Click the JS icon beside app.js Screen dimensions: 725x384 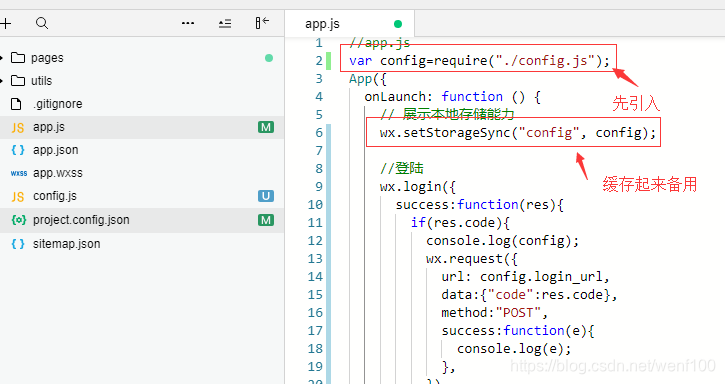18,127
